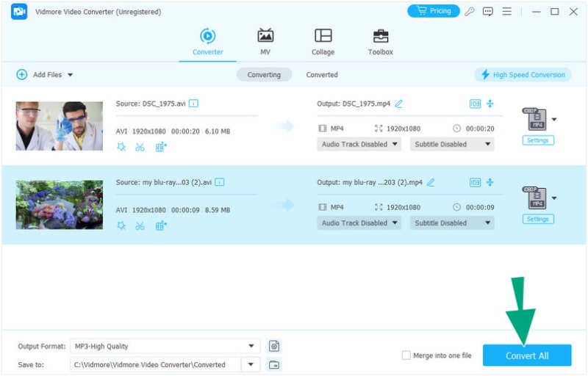Select the hydrangea flowers video thumbnail
The height and width of the screenshot is (376, 588).
tap(60, 205)
